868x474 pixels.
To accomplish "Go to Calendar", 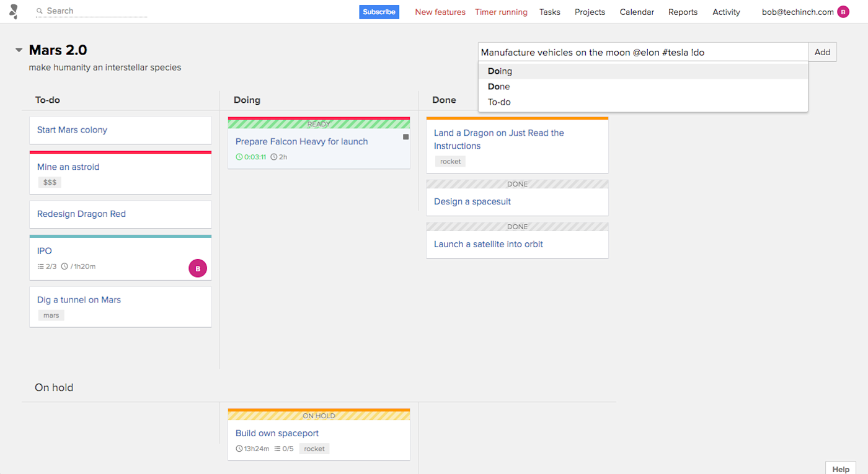I will (637, 12).
